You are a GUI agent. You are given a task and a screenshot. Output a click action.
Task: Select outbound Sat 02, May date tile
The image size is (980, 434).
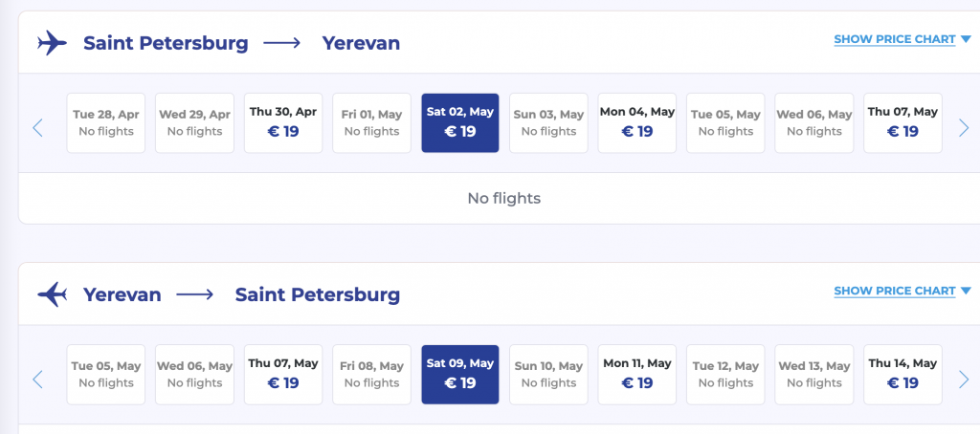click(460, 122)
